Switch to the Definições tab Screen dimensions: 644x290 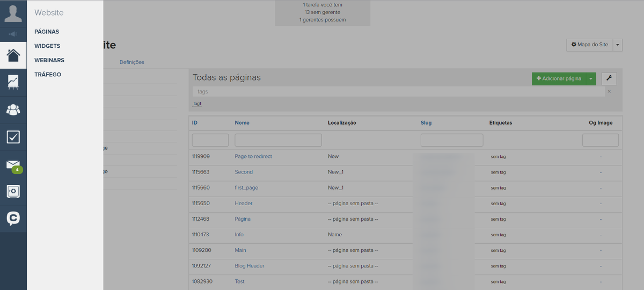click(131, 62)
